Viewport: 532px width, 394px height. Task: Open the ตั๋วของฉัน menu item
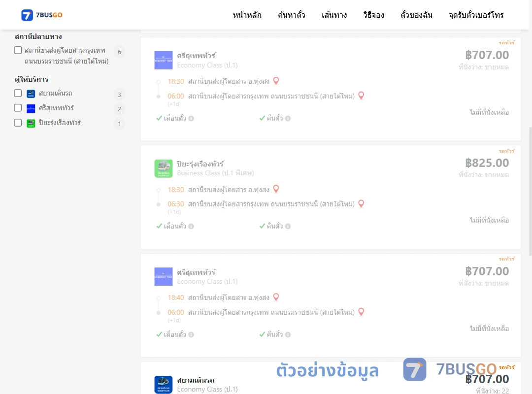pyautogui.click(x=416, y=15)
